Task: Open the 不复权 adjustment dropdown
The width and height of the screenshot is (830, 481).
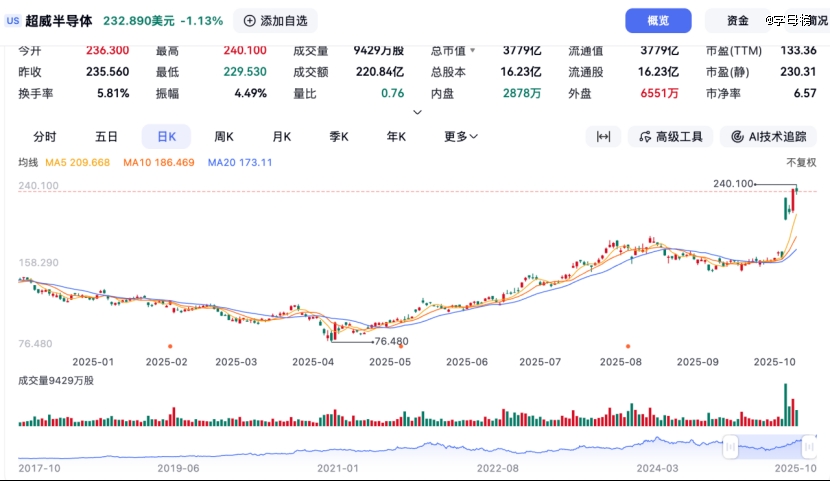Action: tap(801, 162)
